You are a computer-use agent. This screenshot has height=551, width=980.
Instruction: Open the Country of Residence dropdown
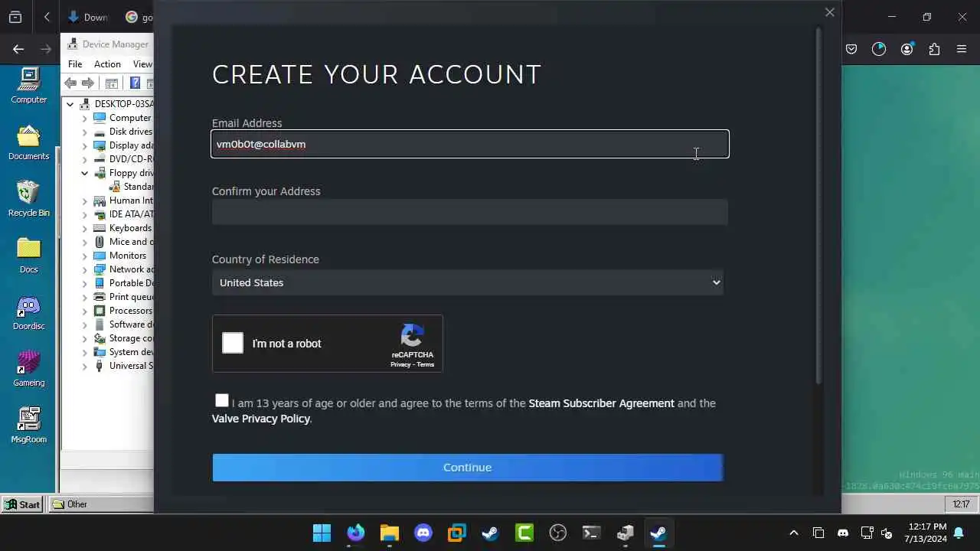[x=468, y=282]
